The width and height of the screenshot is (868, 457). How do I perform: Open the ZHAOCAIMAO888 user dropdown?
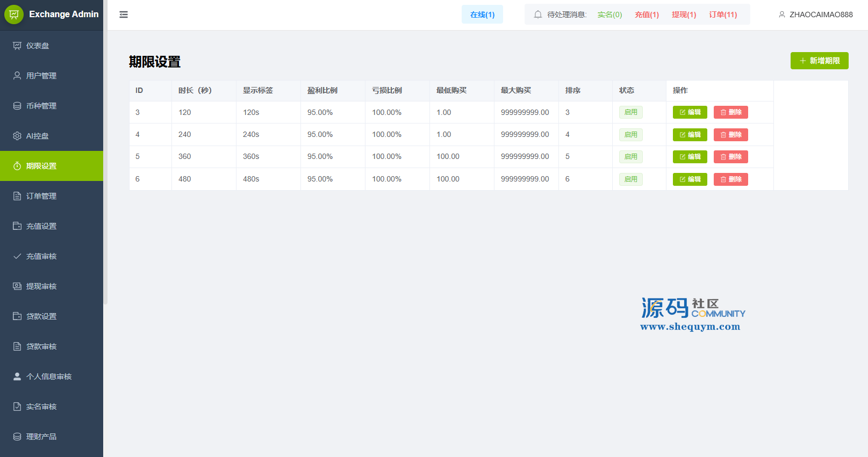815,14
